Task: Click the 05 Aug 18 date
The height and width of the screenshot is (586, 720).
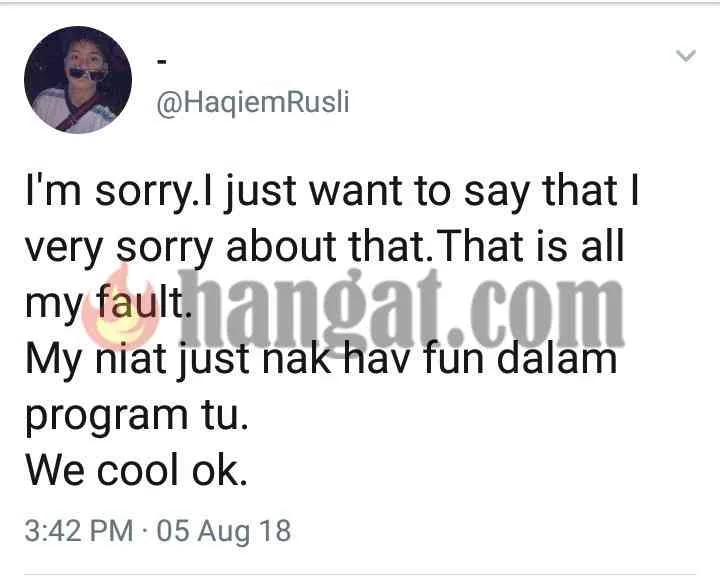Action: [224, 531]
